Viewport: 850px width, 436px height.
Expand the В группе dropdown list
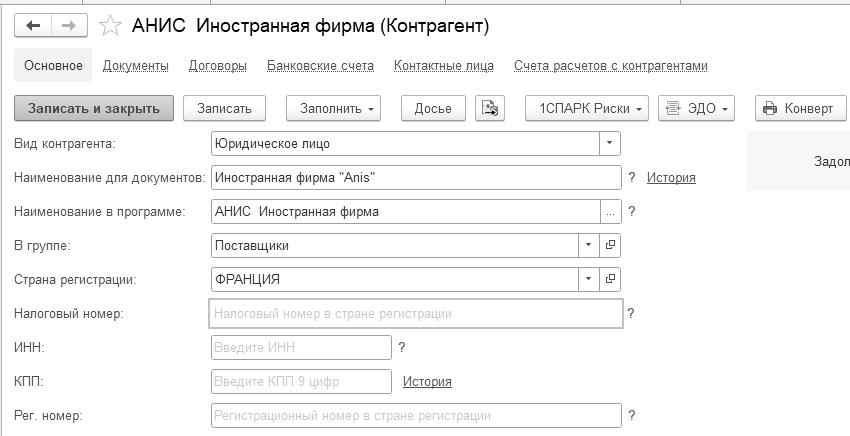click(x=588, y=245)
